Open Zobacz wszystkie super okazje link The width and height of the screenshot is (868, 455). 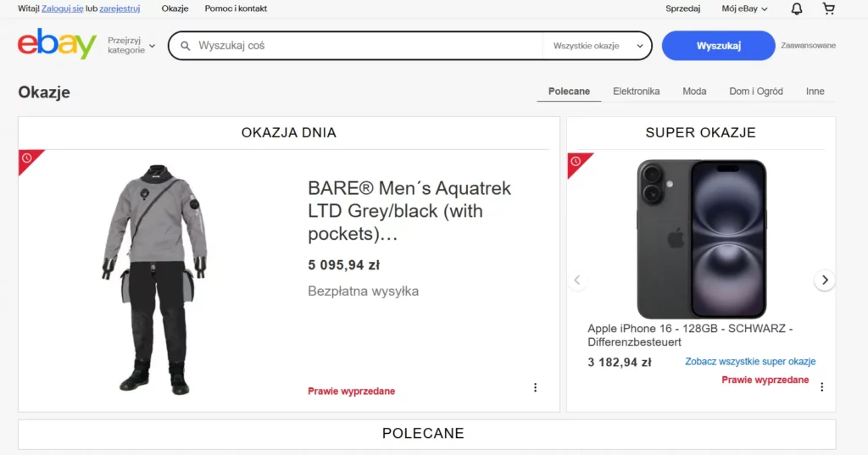[750, 362]
